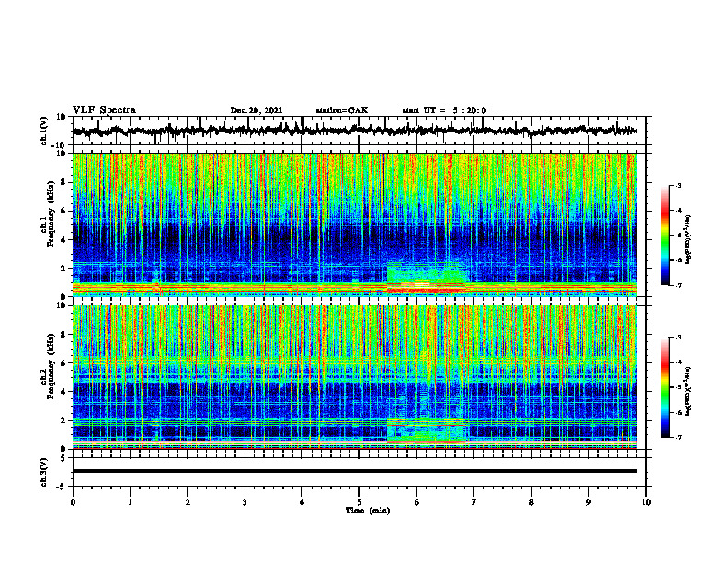The width and height of the screenshot is (728, 563).
Task: Click time axis tick label 7
Action: 474,502
